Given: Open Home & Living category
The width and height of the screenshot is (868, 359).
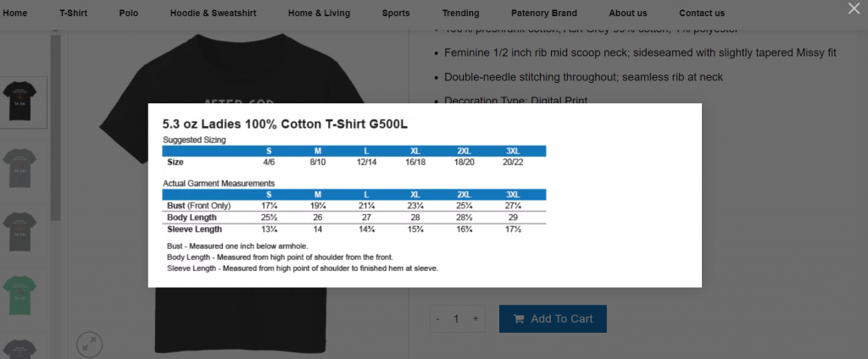Looking at the screenshot, I should (x=319, y=14).
